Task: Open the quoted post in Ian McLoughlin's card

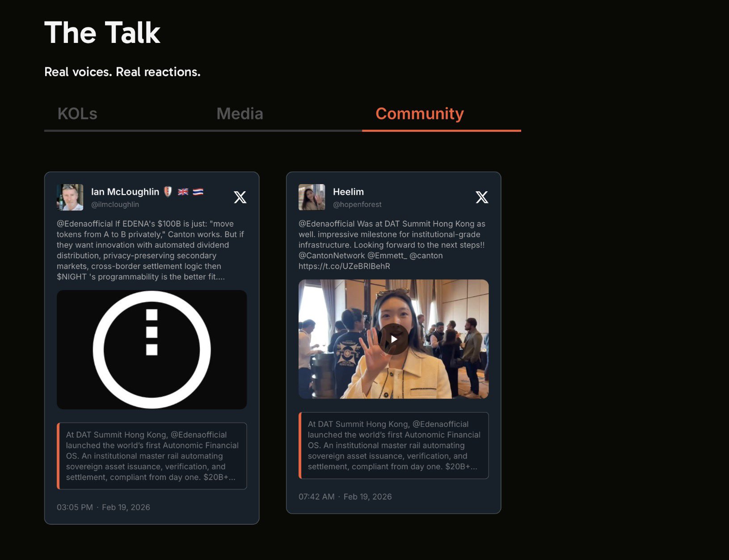Action: tap(152, 456)
